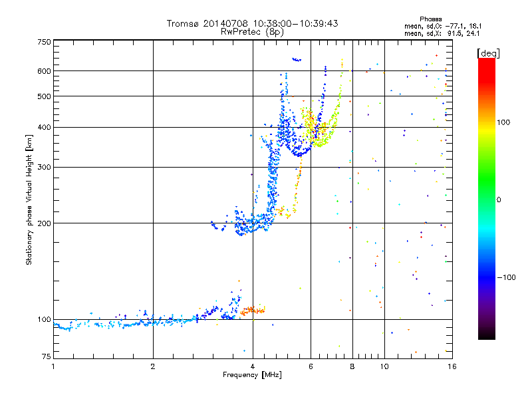Screen dimensions: 532x399
Task: Click the y-axis label '300'
Action: coord(44,167)
